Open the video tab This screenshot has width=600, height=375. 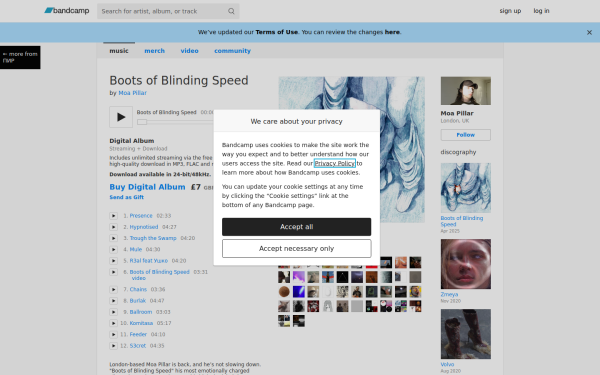point(189,51)
